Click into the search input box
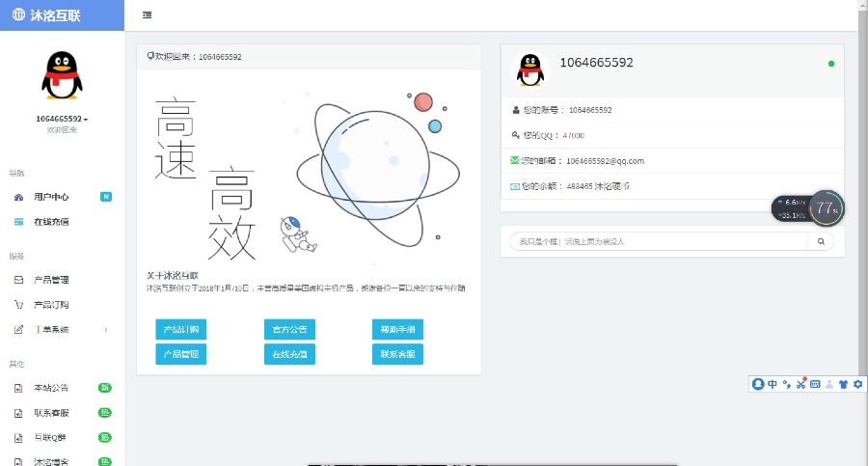 click(659, 241)
